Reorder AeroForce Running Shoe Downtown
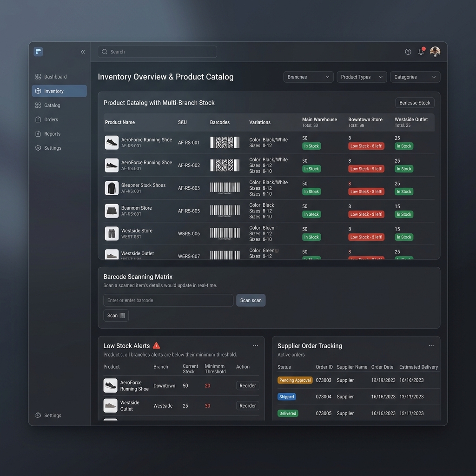 (x=247, y=385)
